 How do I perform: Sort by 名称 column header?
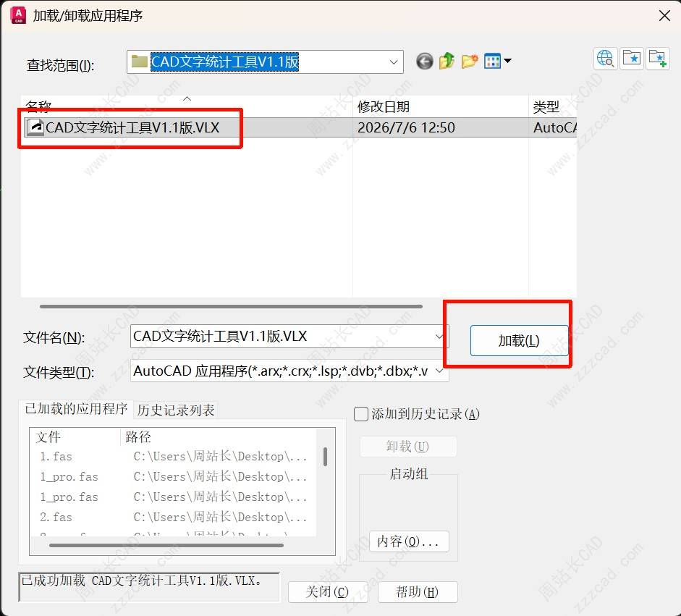[x=187, y=106]
